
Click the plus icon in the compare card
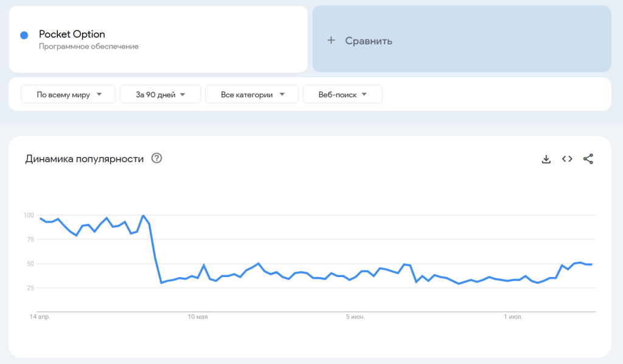point(331,41)
